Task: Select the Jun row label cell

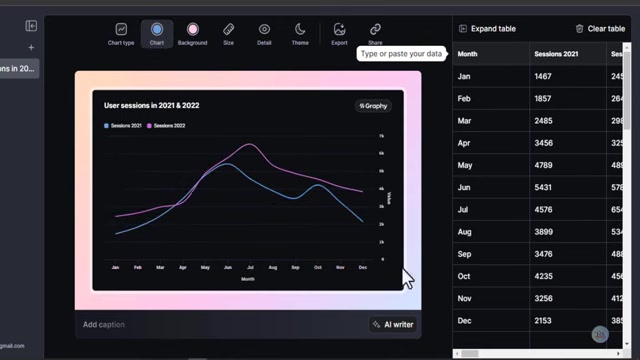Action: [x=491, y=187]
